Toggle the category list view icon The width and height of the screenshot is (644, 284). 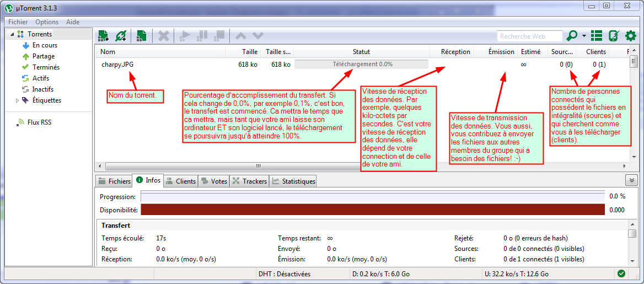597,36
